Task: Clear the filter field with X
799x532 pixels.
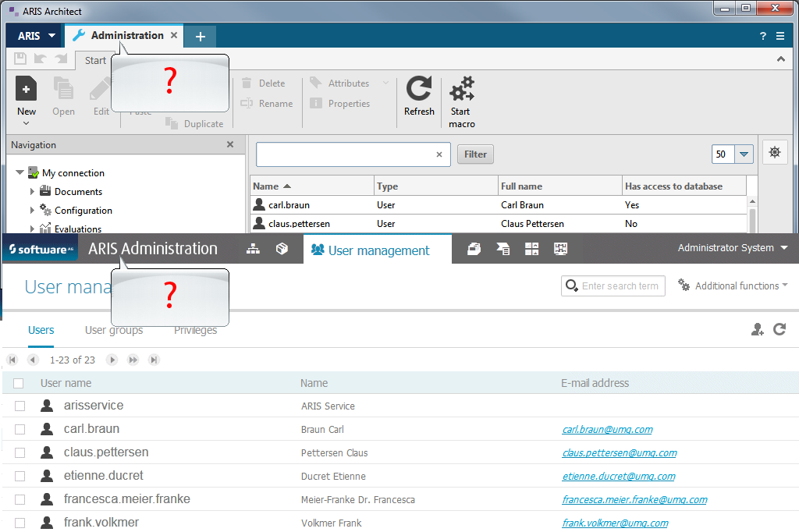Action: click(439, 154)
